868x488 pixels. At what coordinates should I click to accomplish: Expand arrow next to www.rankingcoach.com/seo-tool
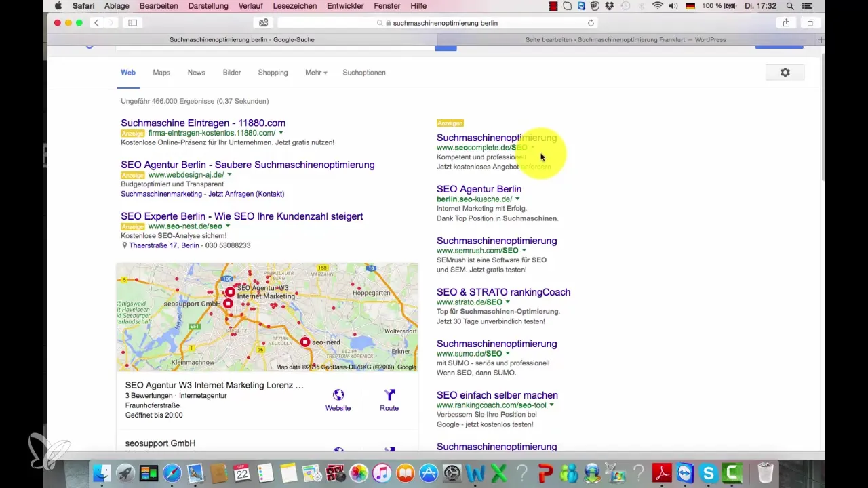point(551,405)
